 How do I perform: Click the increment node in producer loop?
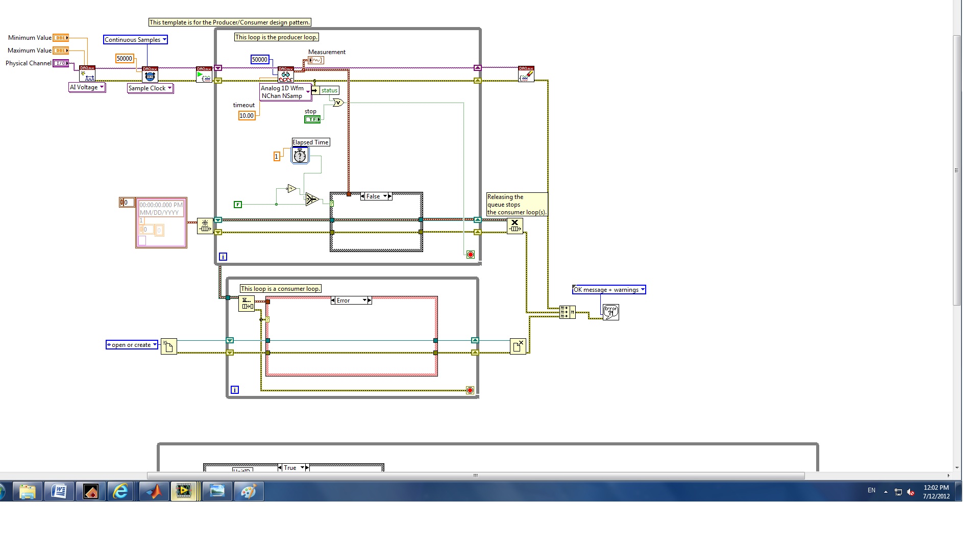coord(291,189)
